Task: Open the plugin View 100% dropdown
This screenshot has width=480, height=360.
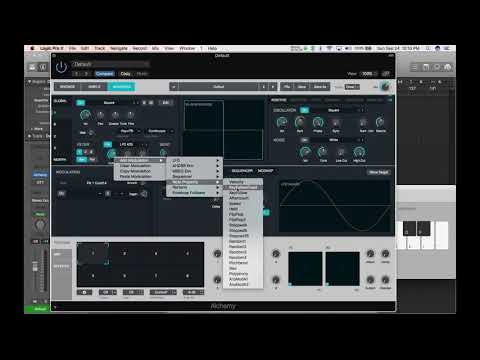Action: click(x=369, y=74)
